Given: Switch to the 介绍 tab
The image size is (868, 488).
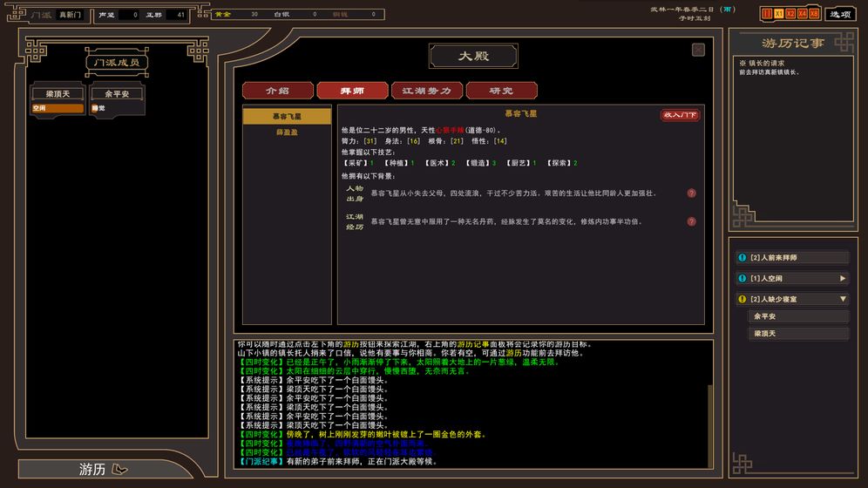Looking at the screenshot, I should pos(277,91).
